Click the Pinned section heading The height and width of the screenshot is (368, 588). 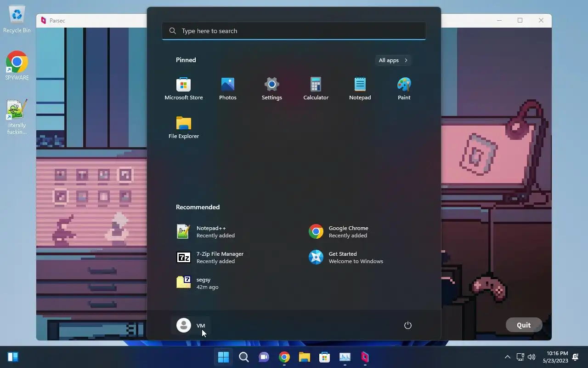(186, 60)
